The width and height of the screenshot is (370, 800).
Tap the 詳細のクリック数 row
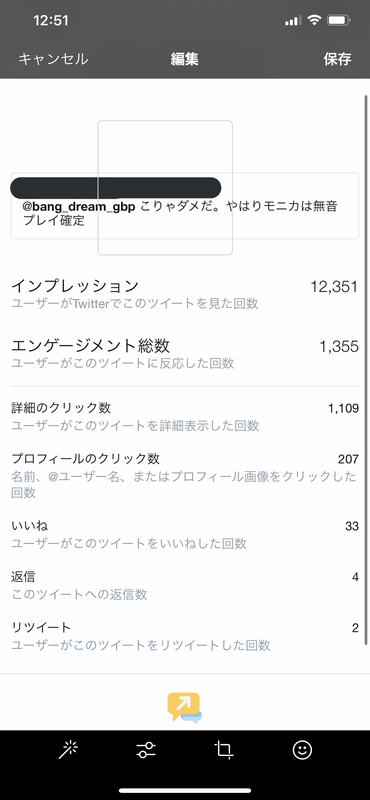(x=185, y=416)
